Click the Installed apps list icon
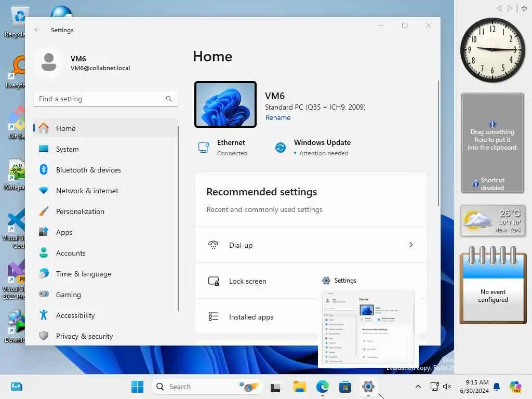Image resolution: width=532 pixels, height=399 pixels. (213, 316)
